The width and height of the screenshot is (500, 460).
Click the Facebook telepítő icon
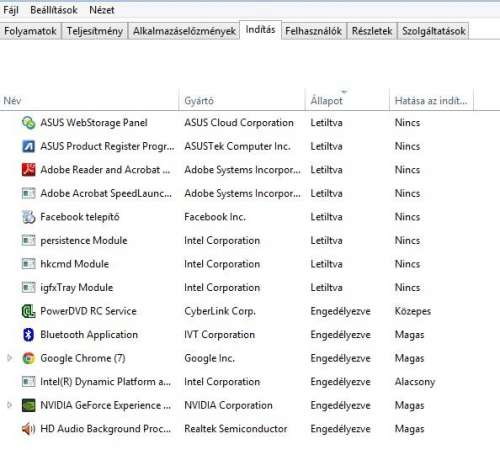pos(28,217)
